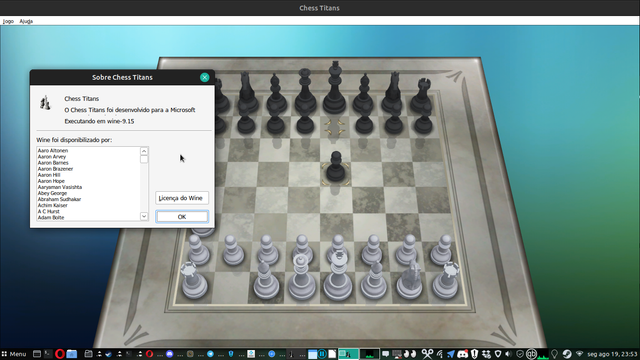The image size is (640, 360).
Task: Select Abraham Sudhakar in the list
Action: tap(59, 200)
